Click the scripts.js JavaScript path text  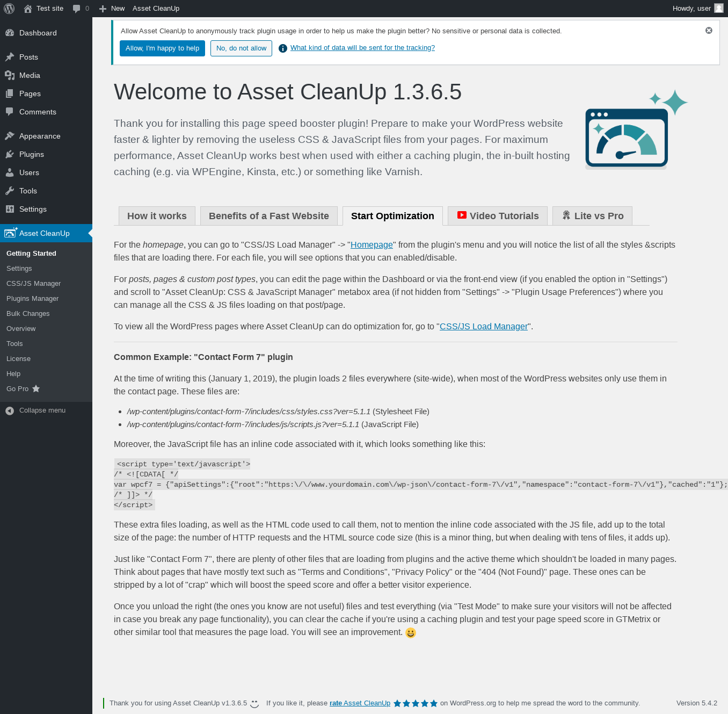tap(243, 424)
